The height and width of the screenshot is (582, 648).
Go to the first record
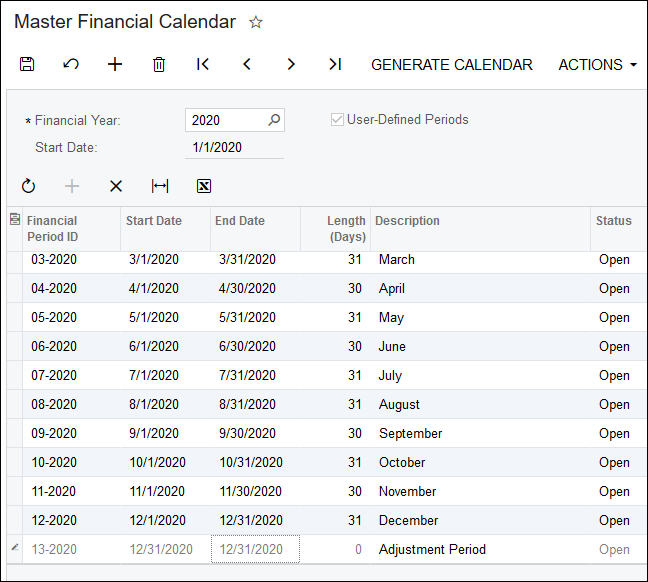(203, 64)
